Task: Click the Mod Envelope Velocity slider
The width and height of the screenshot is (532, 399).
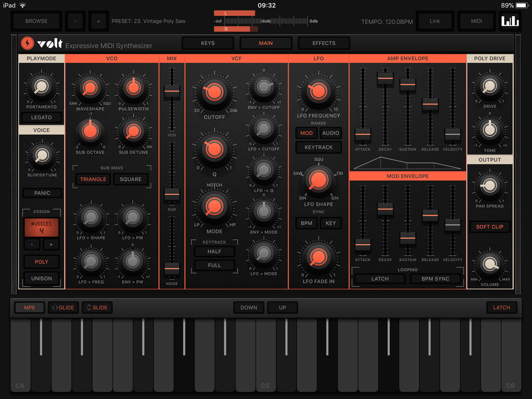Action: [x=453, y=225]
